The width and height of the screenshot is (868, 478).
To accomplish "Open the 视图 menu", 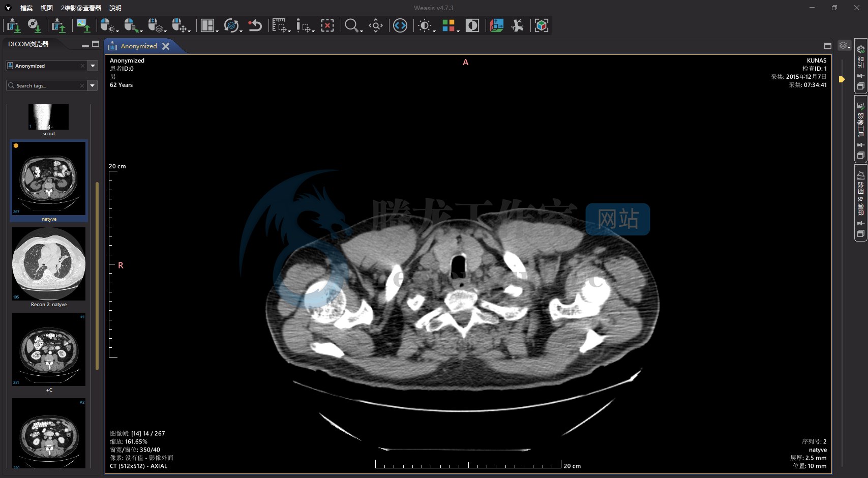I will coord(47,8).
